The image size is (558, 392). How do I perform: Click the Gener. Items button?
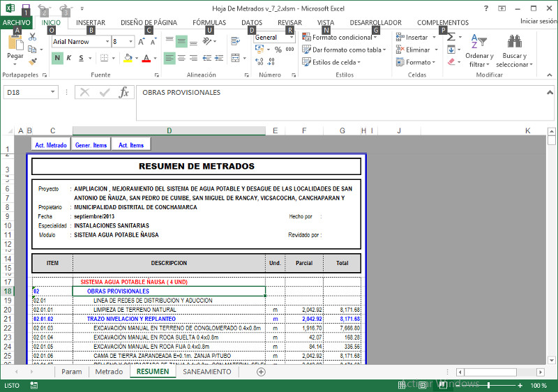pyautogui.click(x=91, y=145)
